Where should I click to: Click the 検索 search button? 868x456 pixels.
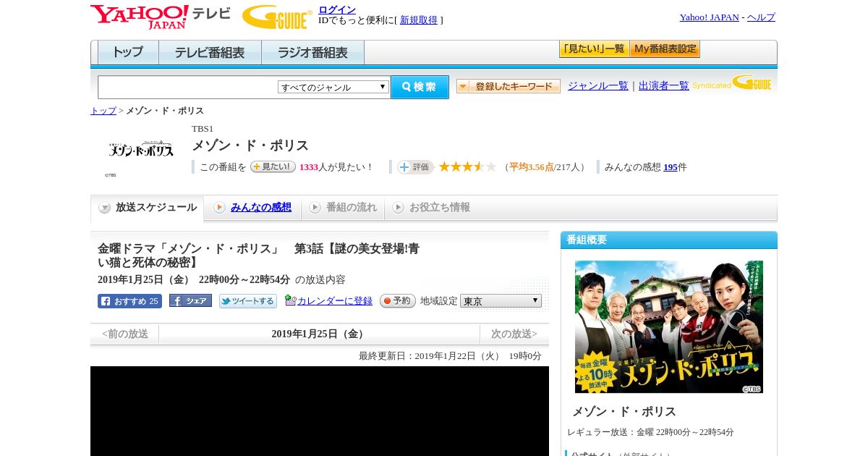click(x=420, y=87)
